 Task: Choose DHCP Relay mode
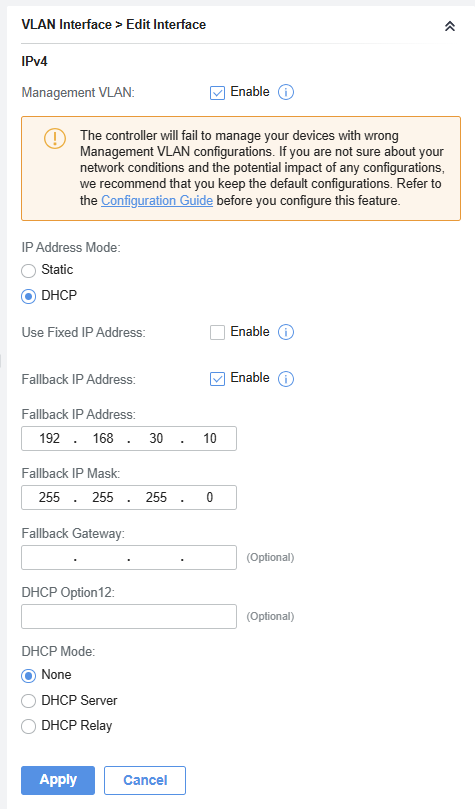pos(28,726)
